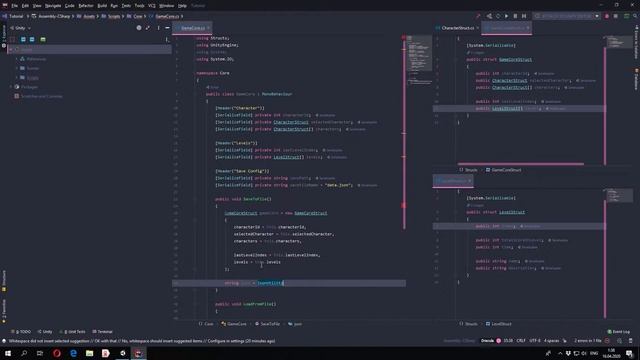
Task: Click the UTF-8 encoding indicator
Action: click(x=535, y=341)
